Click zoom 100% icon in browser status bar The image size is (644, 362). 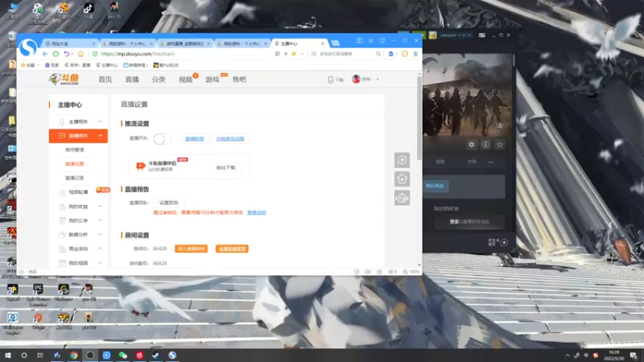pyautogui.click(x=411, y=272)
